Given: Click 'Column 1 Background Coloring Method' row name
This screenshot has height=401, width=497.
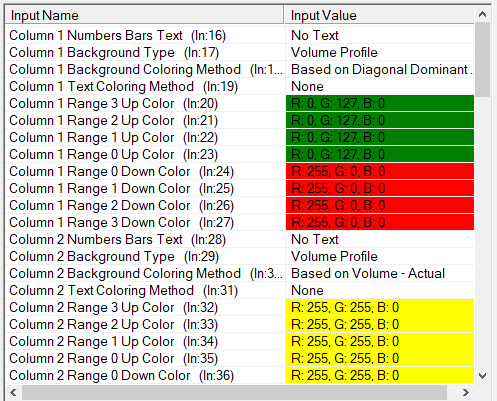Looking at the screenshot, I should pyautogui.click(x=146, y=69).
